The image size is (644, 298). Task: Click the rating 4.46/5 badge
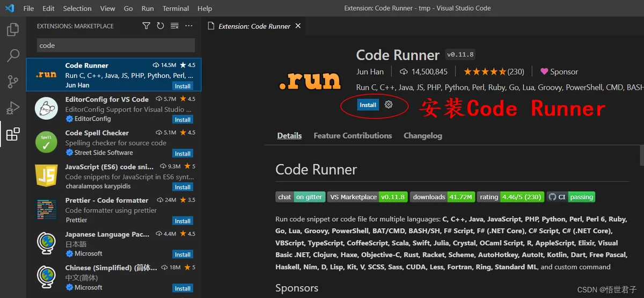point(510,197)
